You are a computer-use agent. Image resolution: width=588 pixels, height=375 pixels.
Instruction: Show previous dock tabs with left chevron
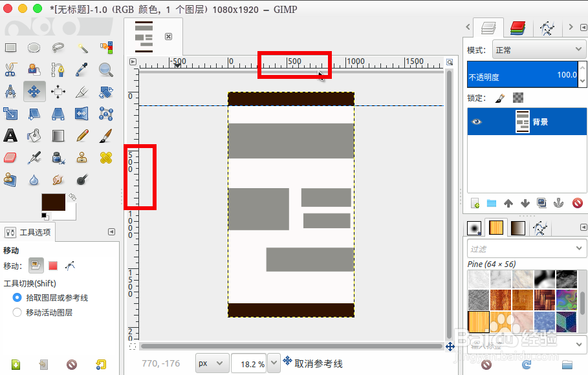pos(468,27)
